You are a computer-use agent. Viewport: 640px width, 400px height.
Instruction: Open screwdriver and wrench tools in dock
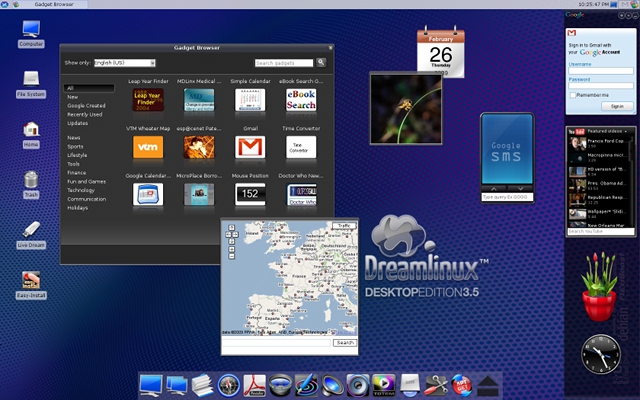(x=436, y=385)
